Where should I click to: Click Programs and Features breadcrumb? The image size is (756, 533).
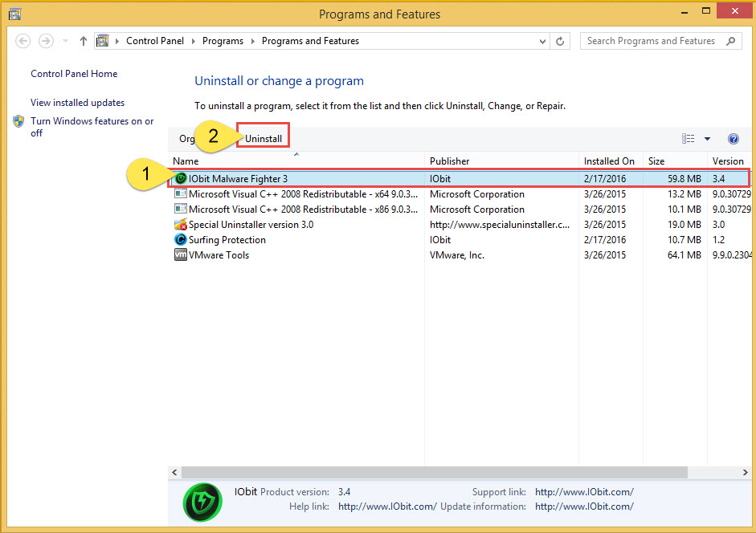tap(310, 41)
